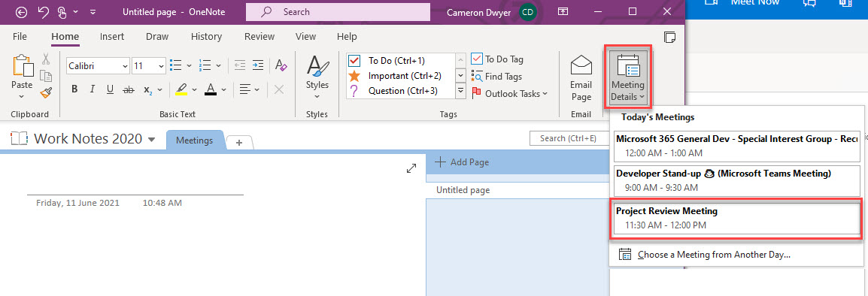Switch to the Insert tab
Viewport: 868px width, 296px height.
pyautogui.click(x=112, y=37)
